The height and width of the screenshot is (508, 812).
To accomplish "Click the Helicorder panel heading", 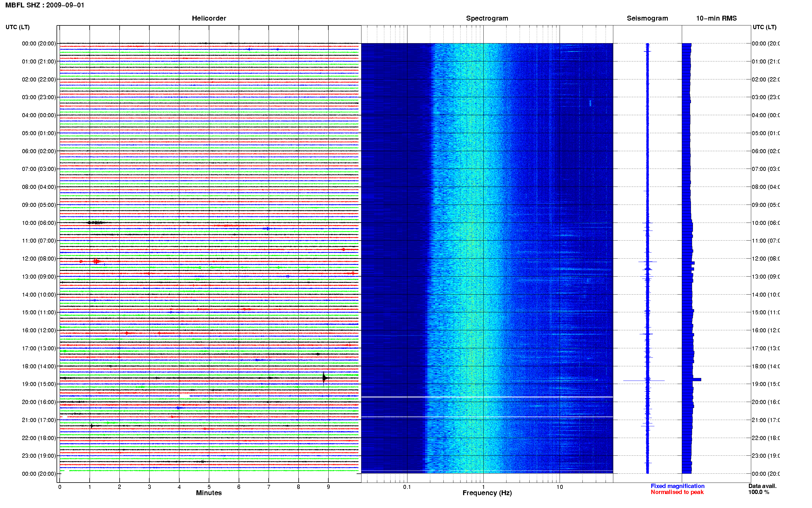I will [x=209, y=18].
